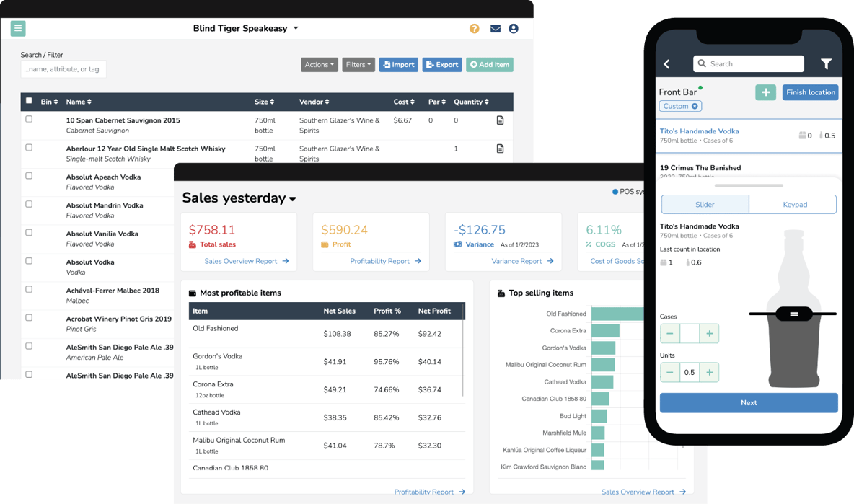854x504 pixels.
Task: Check the Absolut Vanilia Vodka row
Action: [29, 232]
